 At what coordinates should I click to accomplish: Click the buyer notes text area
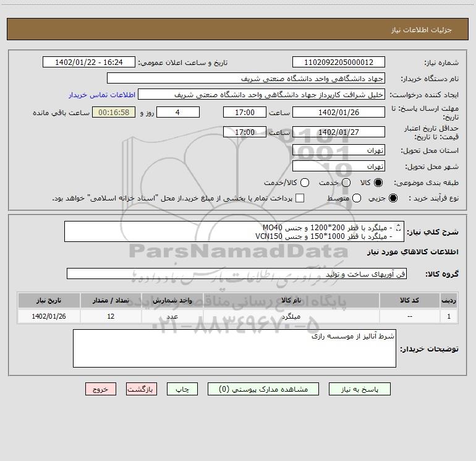pyautogui.click(x=235, y=348)
